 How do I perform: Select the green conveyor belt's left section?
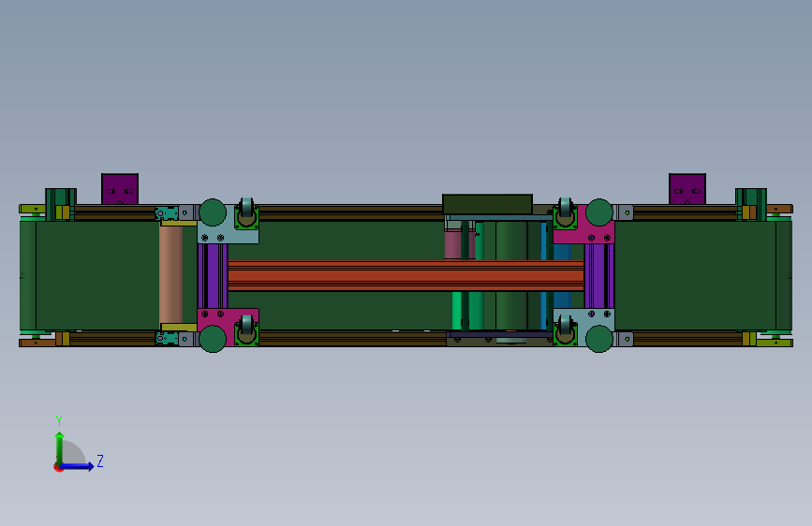pyautogui.click(x=97, y=275)
